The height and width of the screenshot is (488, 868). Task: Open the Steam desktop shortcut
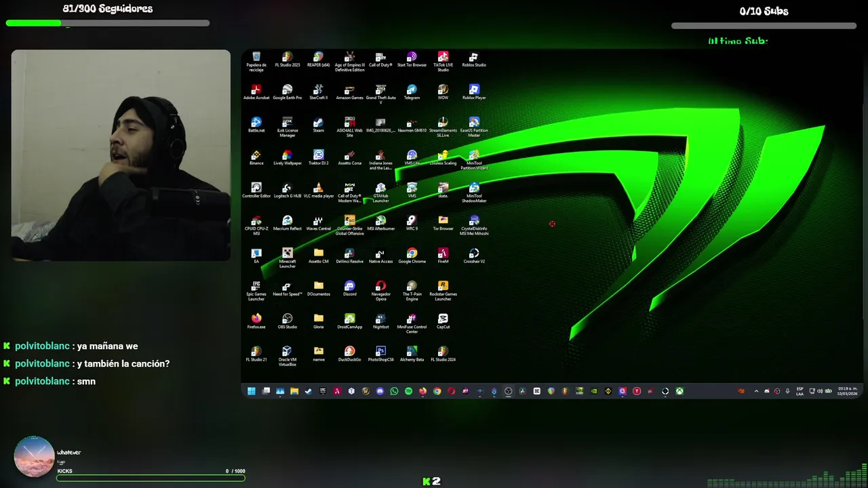tap(319, 125)
